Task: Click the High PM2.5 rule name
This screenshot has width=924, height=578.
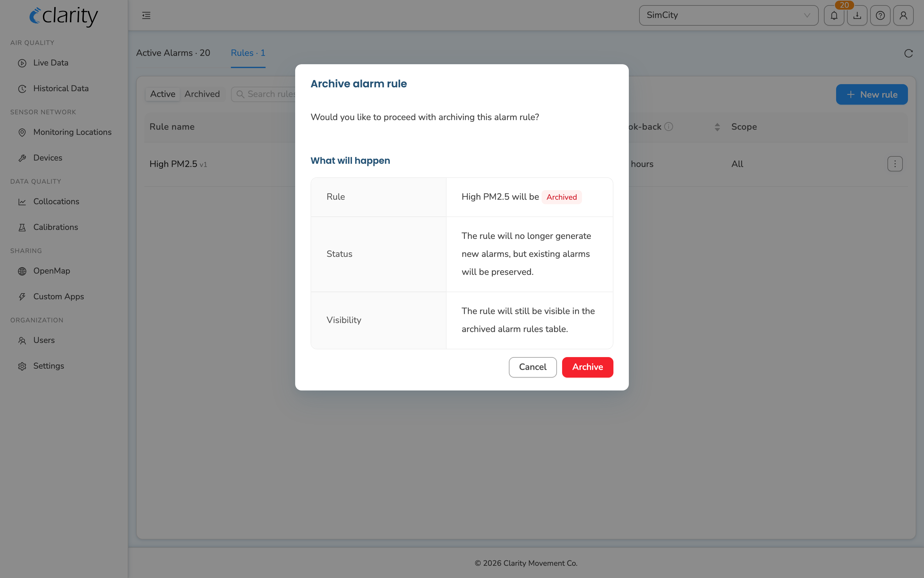Action: (x=173, y=164)
